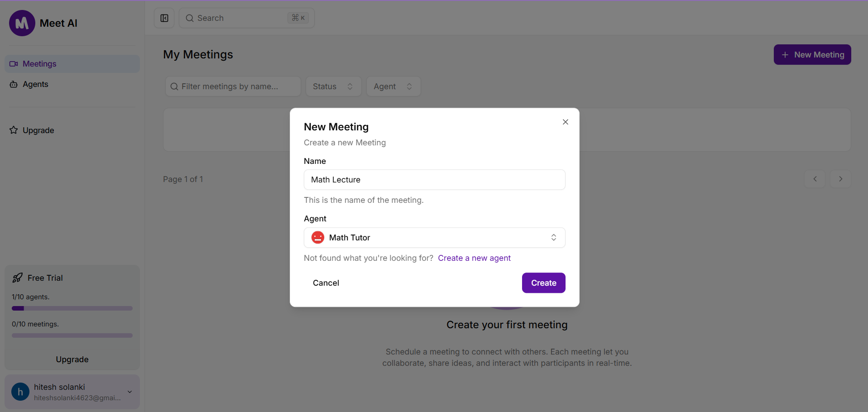Click the Cancel button in dialog
Screen dimensions: 868x412
(326, 283)
